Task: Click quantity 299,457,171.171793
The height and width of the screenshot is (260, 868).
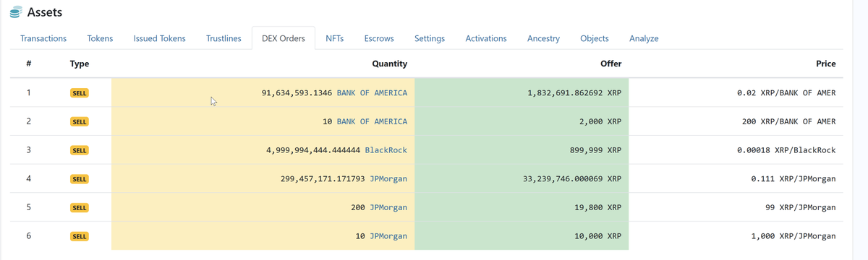Action: coord(322,179)
